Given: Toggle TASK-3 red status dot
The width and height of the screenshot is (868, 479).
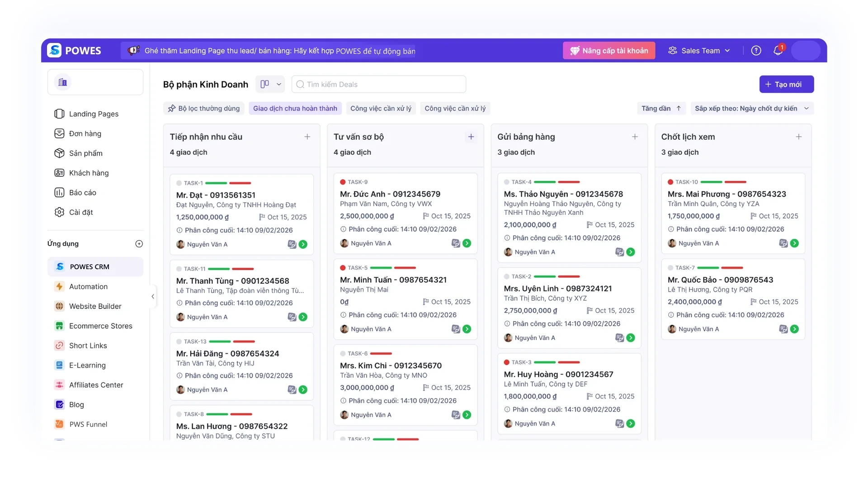Looking at the screenshot, I should [507, 362].
